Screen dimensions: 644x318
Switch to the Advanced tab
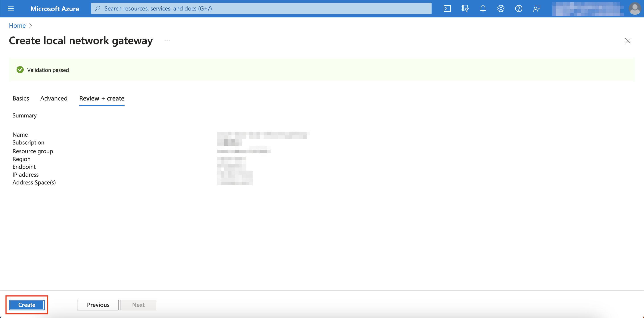[x=54, y=98]
